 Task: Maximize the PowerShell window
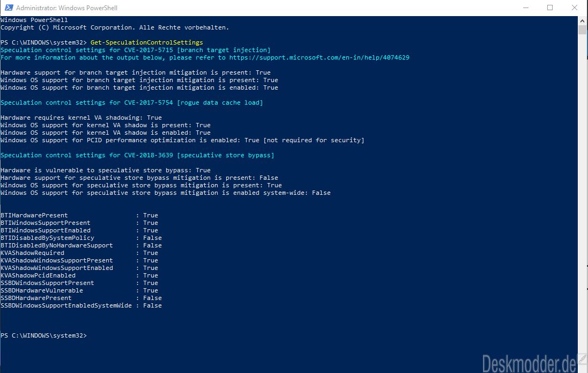[x=550, y=8]
